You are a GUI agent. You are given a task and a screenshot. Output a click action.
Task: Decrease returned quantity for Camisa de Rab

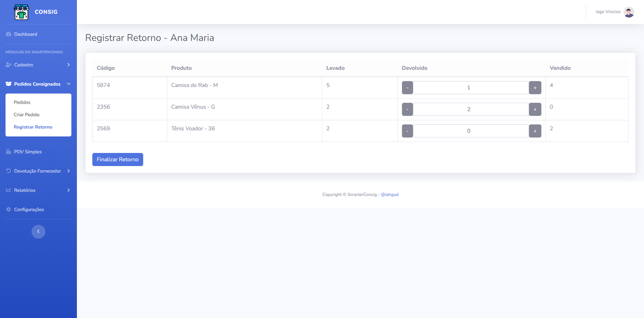[x=407, y=88]
